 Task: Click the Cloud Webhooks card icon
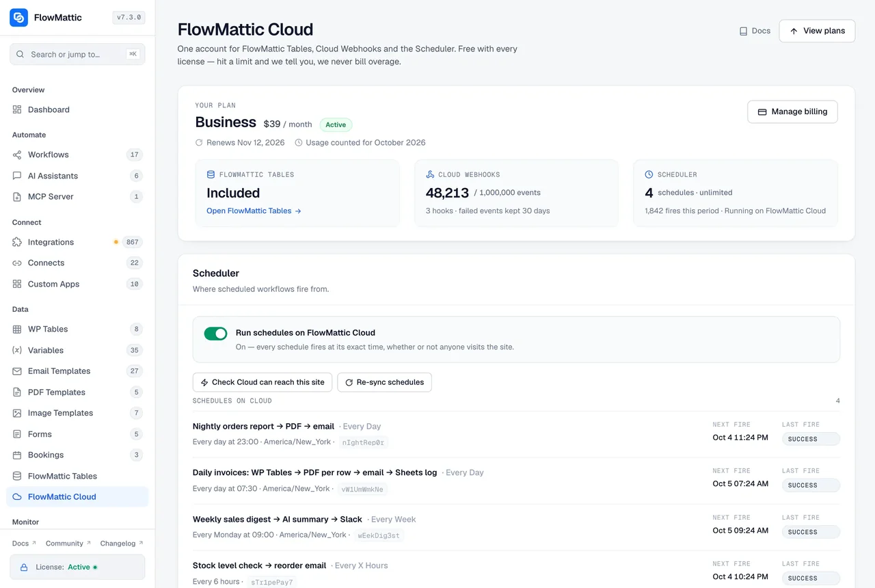click(430, 174)
